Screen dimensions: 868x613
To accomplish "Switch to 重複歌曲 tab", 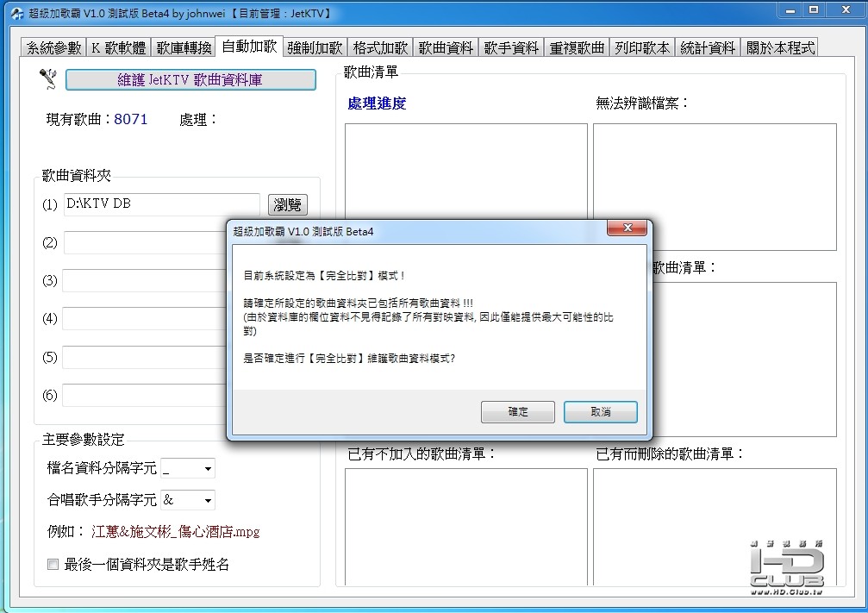I will click(577, 47).
